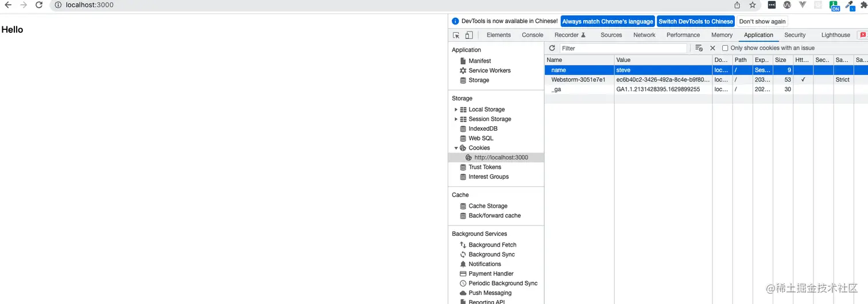868x304 pixels.
Task: Refresh the cookies table
Action: click(552, 48)
